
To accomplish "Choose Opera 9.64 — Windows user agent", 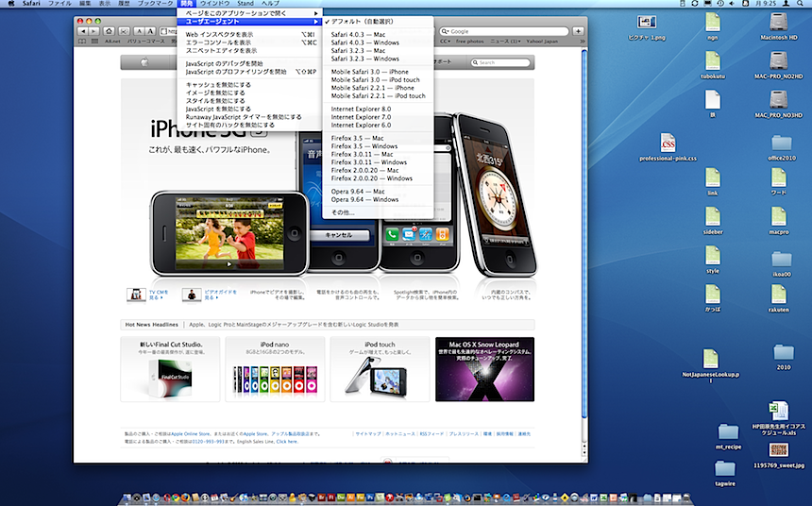I will 378,199.
